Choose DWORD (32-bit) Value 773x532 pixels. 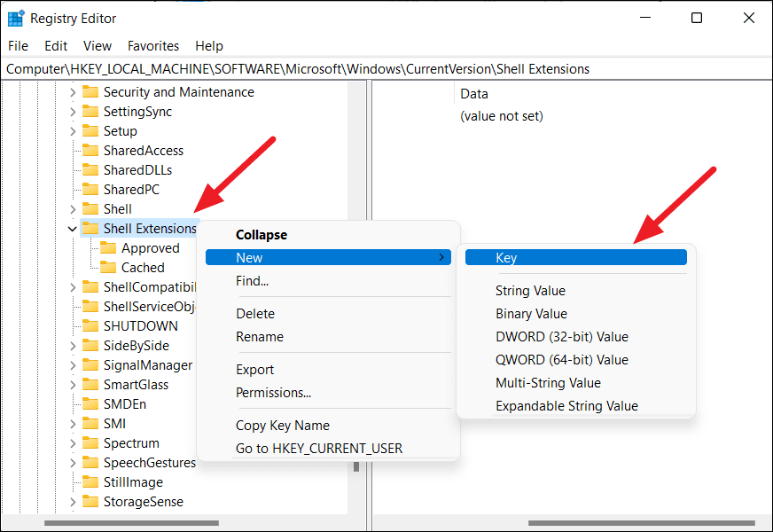pos(576,337)
